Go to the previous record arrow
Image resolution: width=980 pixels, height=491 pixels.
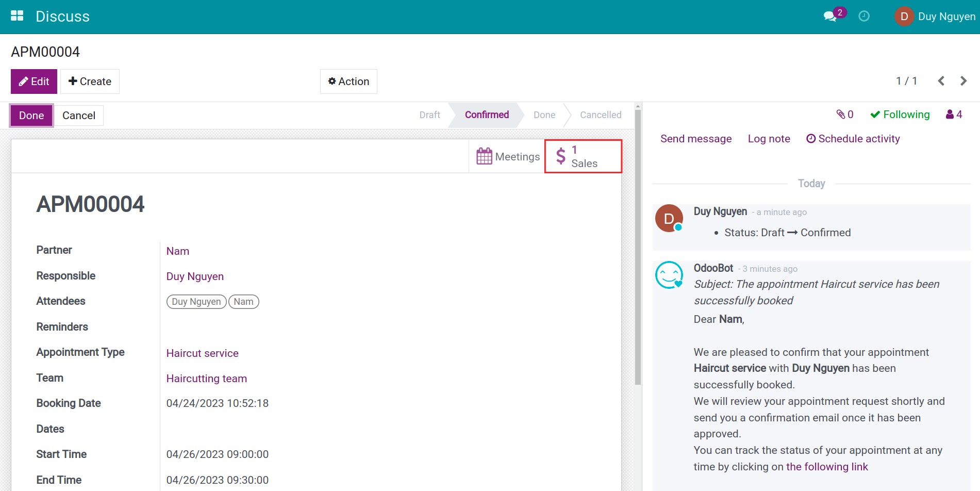coord(941,81)
